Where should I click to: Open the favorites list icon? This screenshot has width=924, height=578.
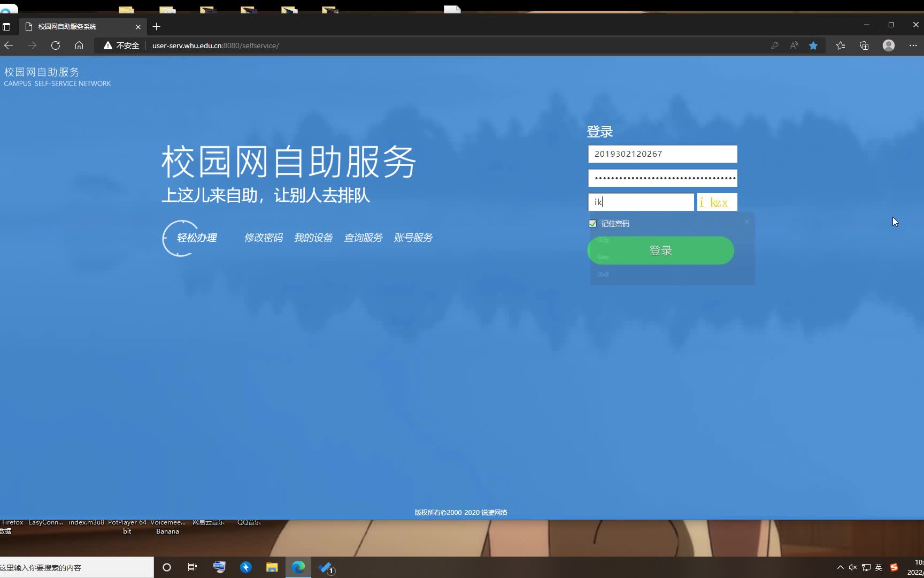[841, 45]
